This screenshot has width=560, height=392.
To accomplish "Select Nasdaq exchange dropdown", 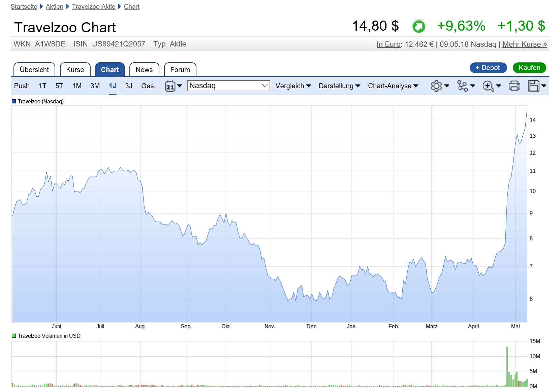I will coord(228,86).
